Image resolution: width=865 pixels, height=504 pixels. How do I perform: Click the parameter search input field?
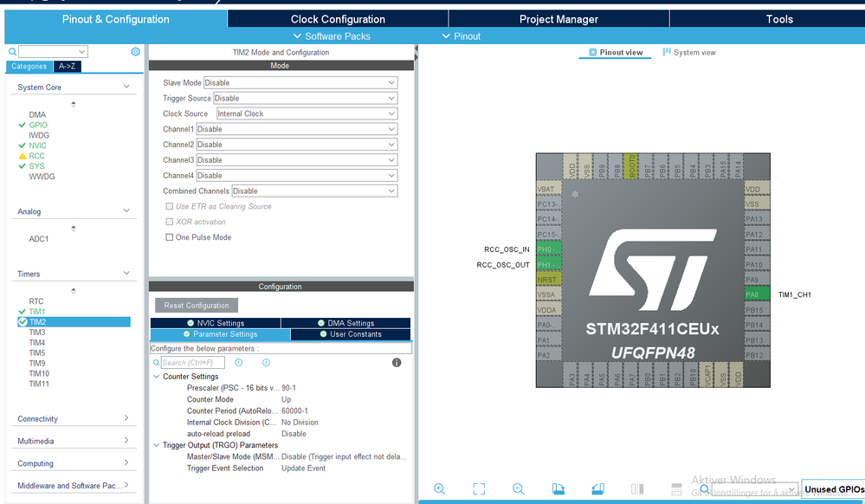[192, 363]
